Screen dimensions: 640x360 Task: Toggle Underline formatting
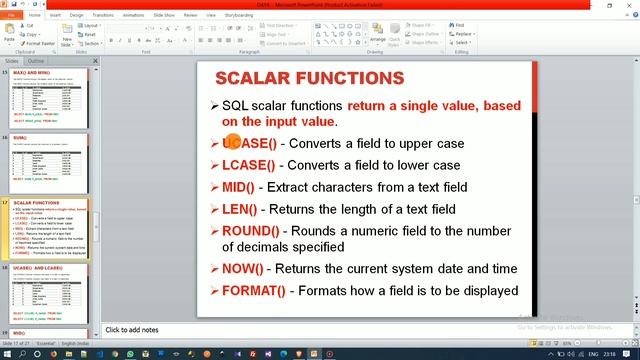[129, 40]
